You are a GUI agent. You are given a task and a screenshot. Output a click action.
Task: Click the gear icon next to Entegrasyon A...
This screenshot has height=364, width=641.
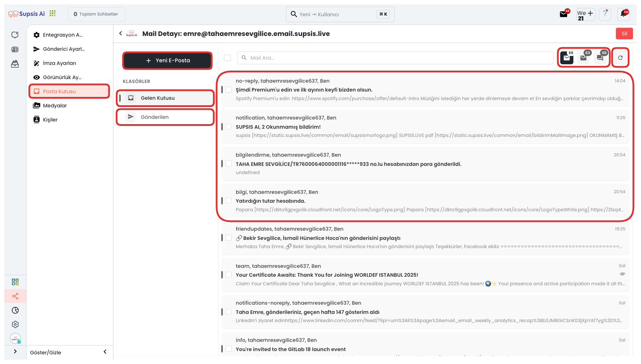click(x=36, y=35)
